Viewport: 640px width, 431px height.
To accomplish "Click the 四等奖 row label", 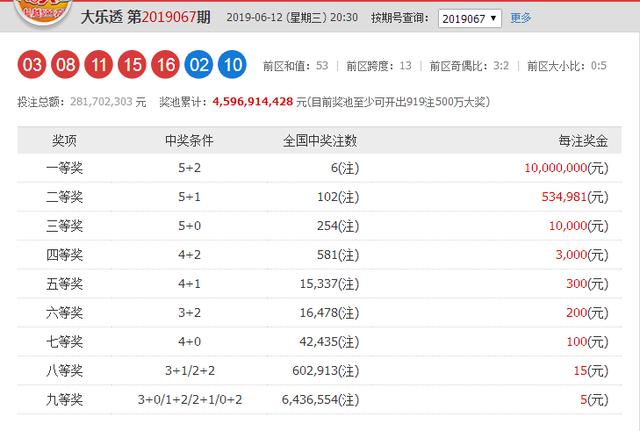I will pyautogui.click(x=64, y=255).
